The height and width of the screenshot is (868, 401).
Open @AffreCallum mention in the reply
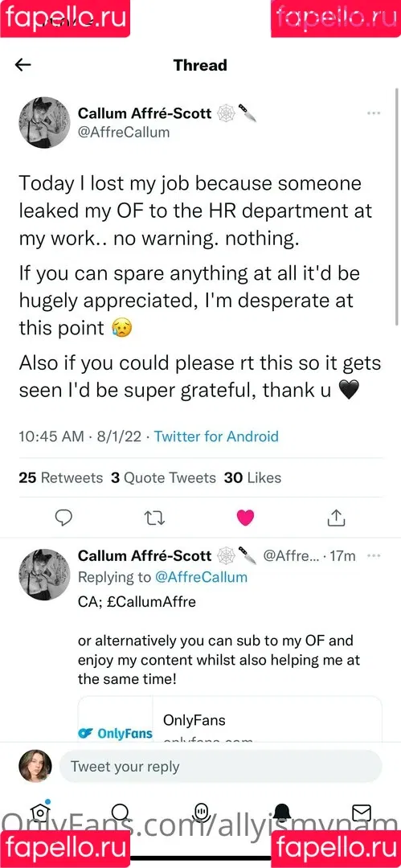[x=201, y=577]
